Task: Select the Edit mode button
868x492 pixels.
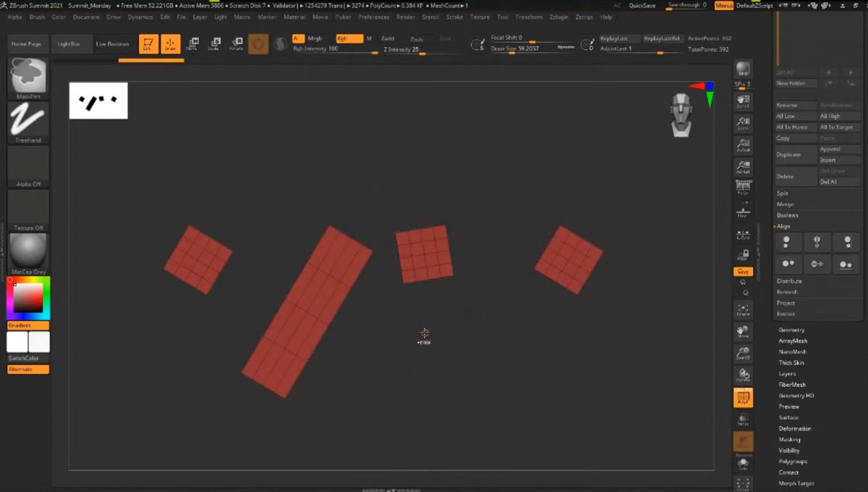Action: pos(149,44)
